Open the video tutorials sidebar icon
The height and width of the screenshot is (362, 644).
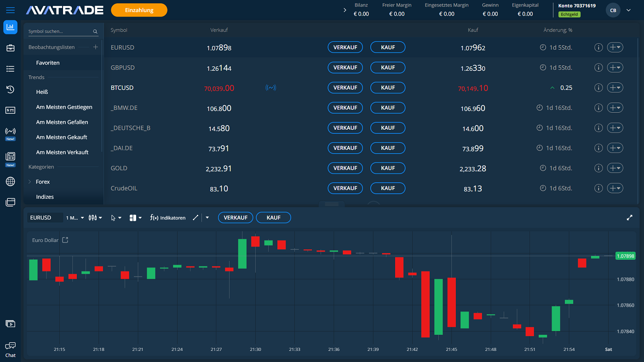click(x=10, y=324)
